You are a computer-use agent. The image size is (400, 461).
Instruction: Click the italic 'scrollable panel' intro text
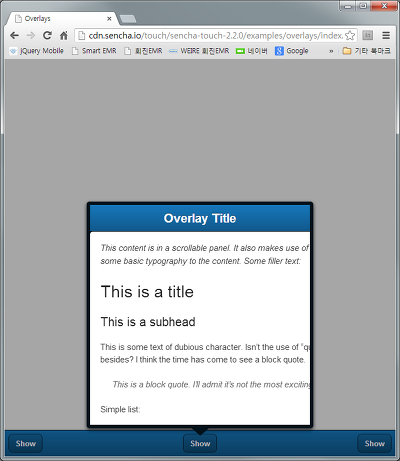[205, 255]
